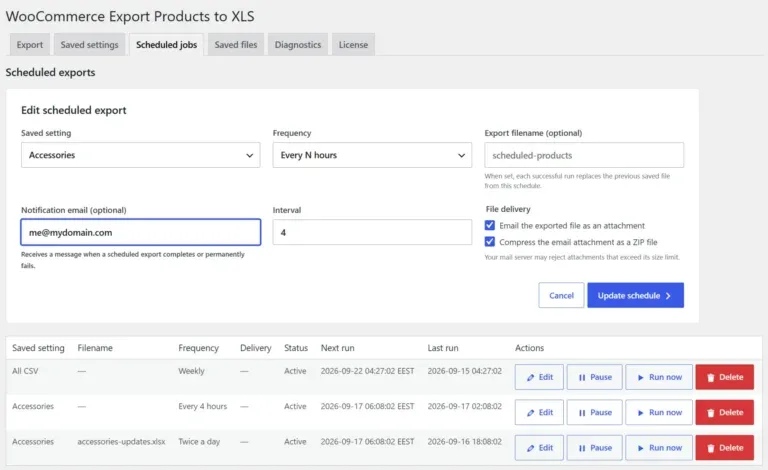Click the Edit scheduled export heading
This screenshot has height=470, width=768.
(73, 111)
